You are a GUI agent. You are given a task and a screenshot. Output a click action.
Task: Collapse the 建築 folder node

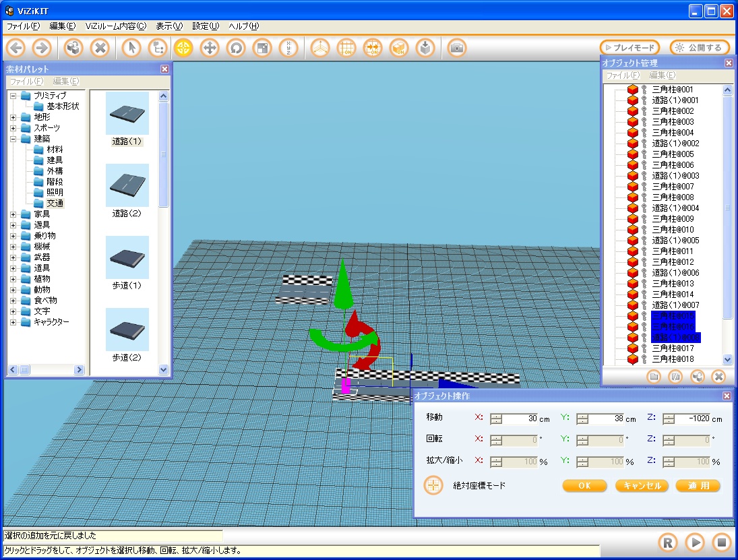coord(13,139)
